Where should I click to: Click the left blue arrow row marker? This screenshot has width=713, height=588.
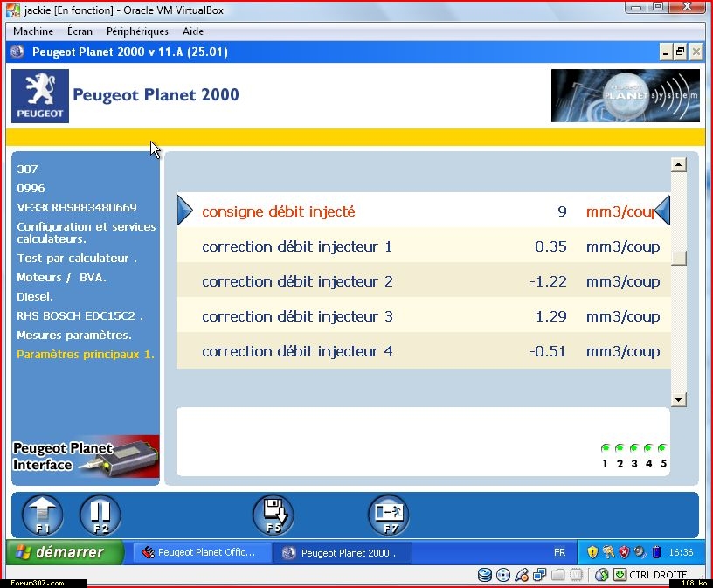click(x=184, y=211)
